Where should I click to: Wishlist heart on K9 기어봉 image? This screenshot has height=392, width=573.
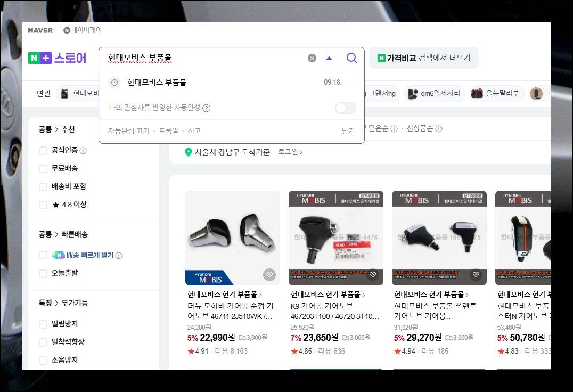click(x=373, y=275)
